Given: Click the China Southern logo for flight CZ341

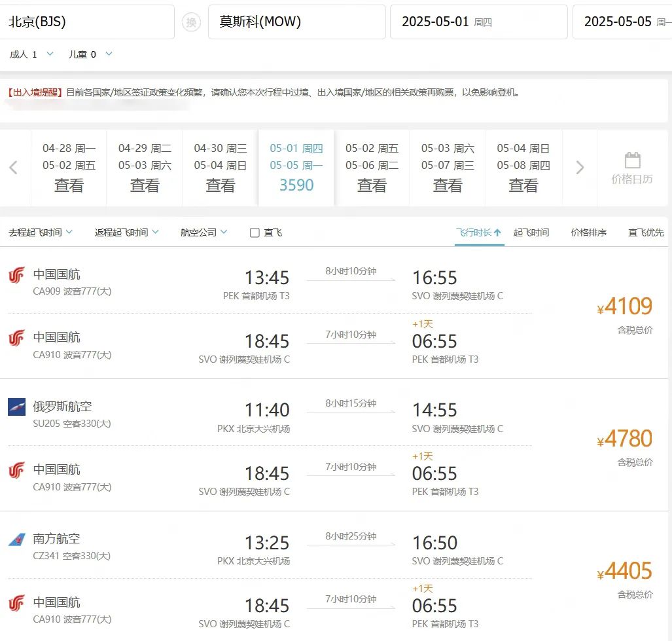Looking at the screenshot, I should [x=16, y=540].
